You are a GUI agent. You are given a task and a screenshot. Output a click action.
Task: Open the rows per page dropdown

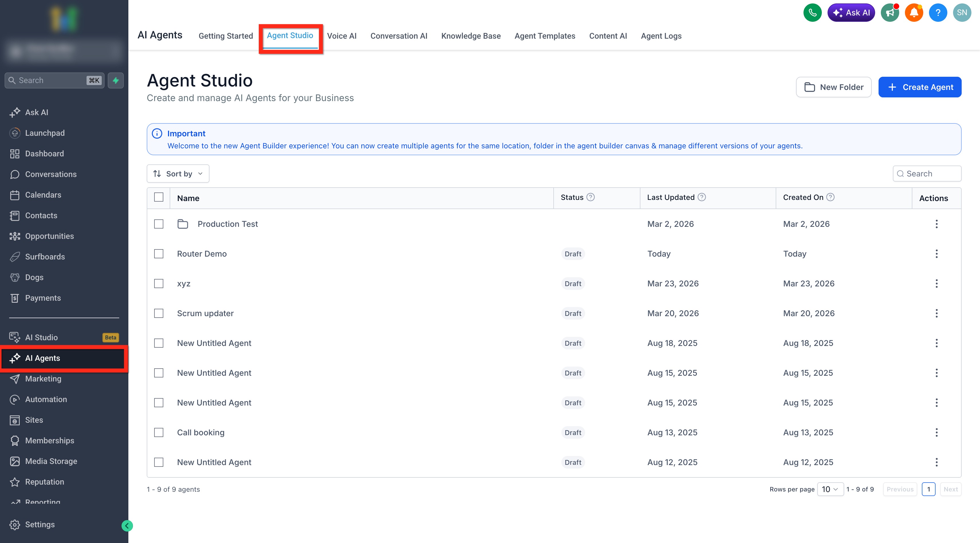(x=830, y=489)
